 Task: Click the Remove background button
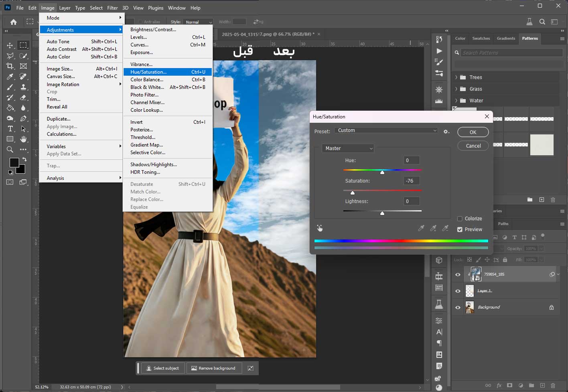(x=214, y=368)
